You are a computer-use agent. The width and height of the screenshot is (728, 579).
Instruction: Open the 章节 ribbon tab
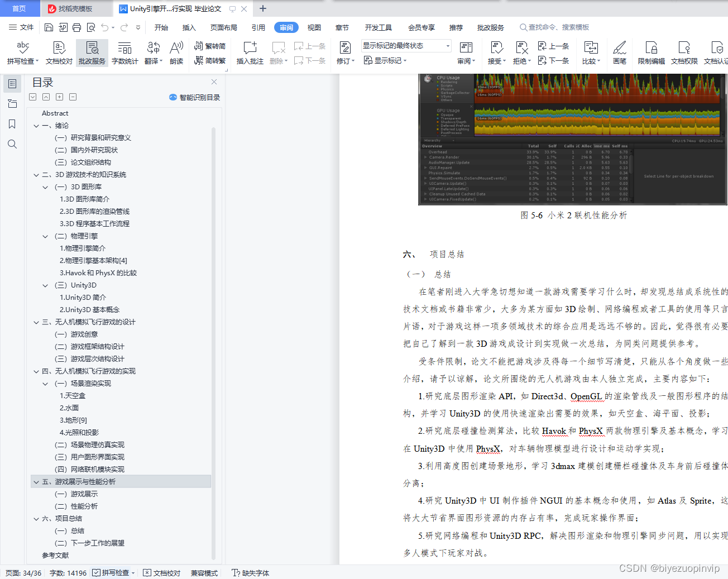click(342, 27)
